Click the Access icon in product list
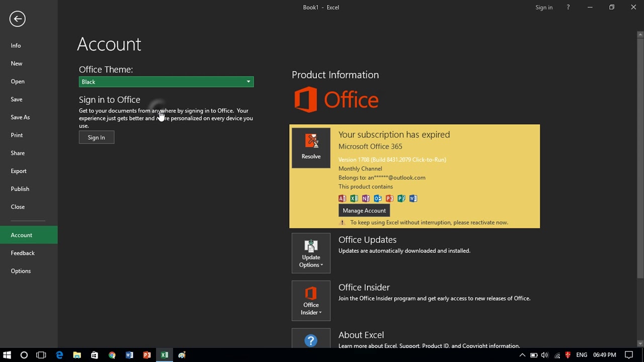 342,199
